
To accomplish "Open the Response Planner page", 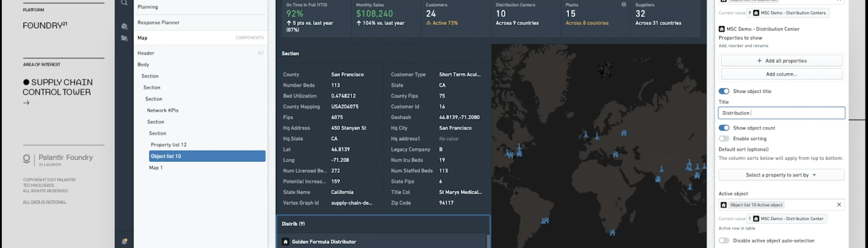I will click(158, 22).
